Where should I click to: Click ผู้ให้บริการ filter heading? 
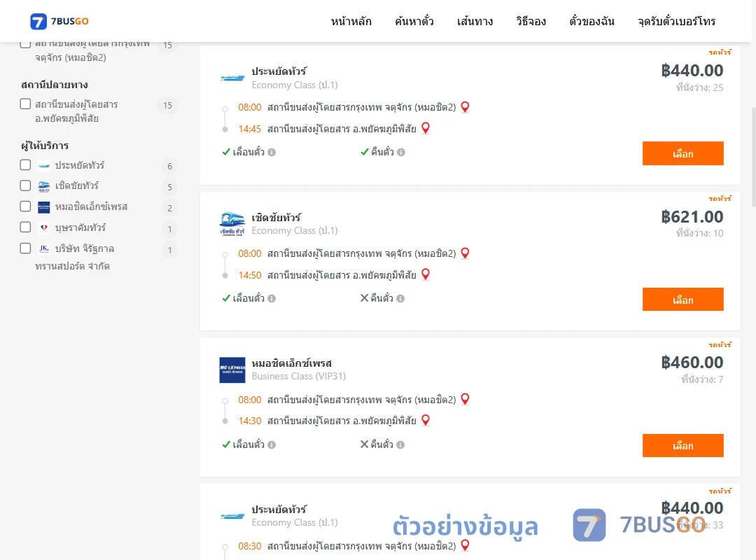[x=45, y=146]
